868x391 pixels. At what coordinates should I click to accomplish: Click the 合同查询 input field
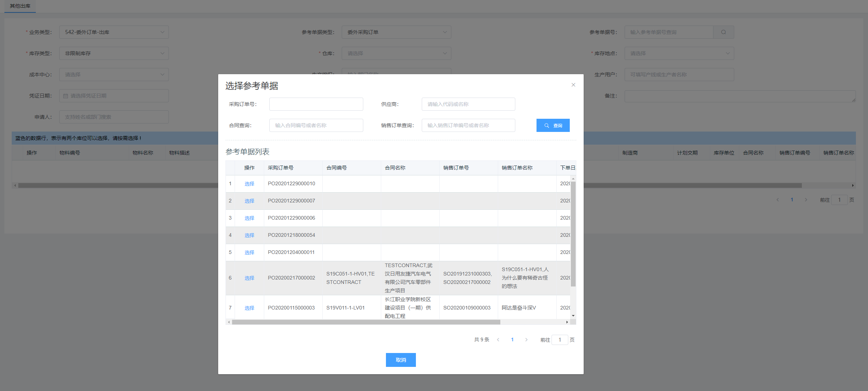[x=316, y=125]
